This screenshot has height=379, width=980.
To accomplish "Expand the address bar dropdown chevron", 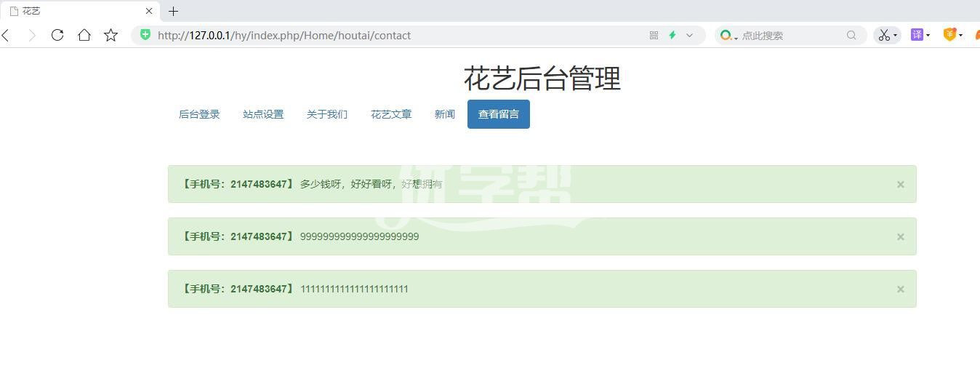I will click(x=689, y=35).
